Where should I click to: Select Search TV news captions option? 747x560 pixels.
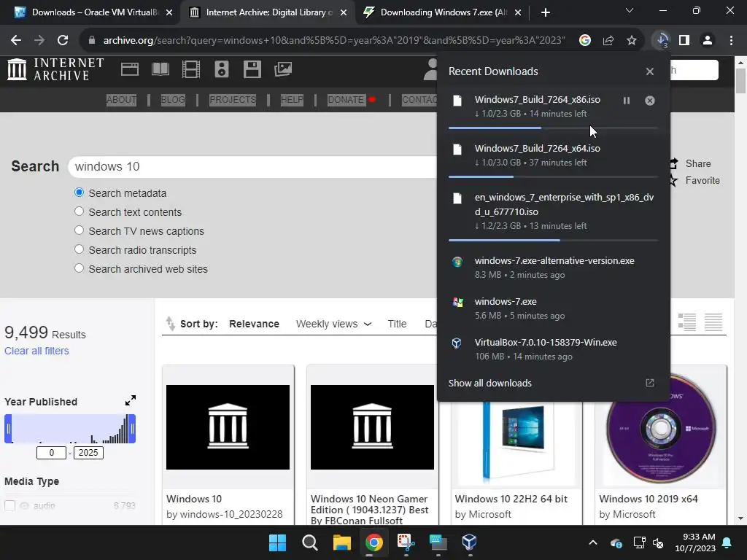(79, 230)
